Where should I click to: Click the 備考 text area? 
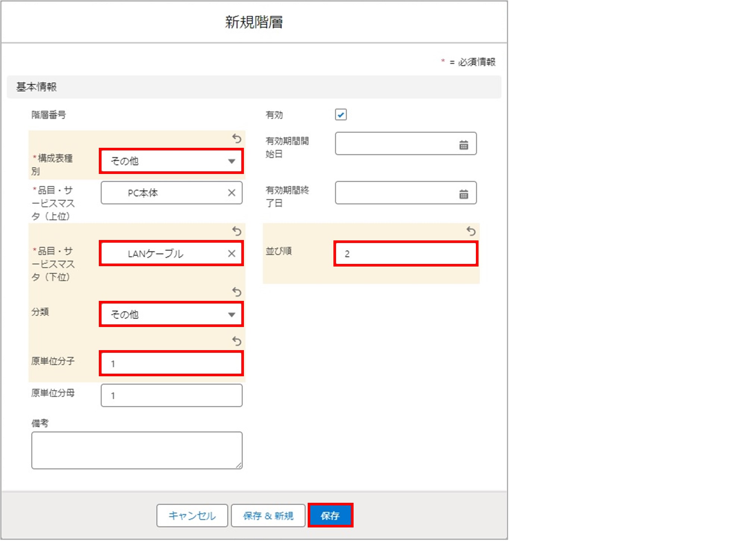(x=137, y=450)
